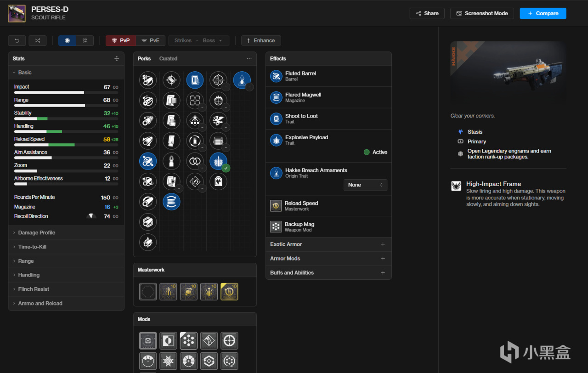The height and width of the screenshot is (373, 588).
Task: Open Hakke Breach Armaments None dropdown
Action: tap(365, 185)
